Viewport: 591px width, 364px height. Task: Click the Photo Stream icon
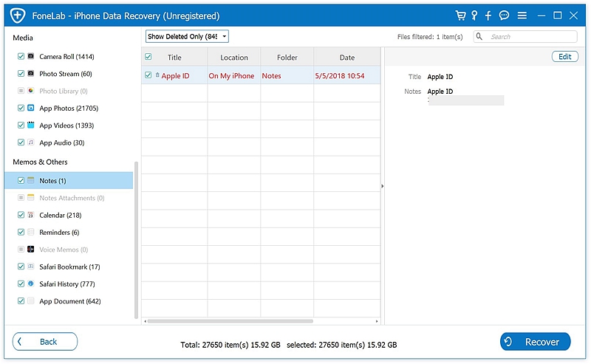31,74
